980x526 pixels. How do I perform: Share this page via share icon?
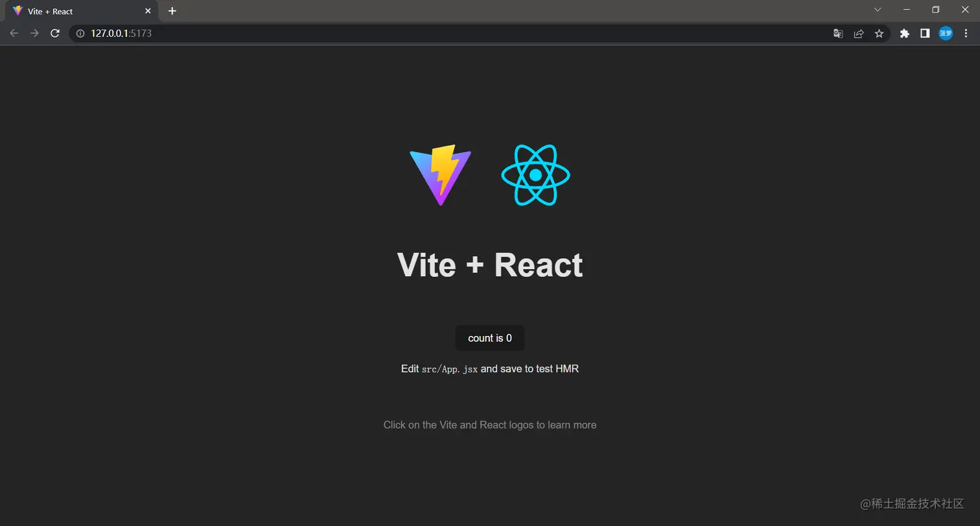pos(859,33)
